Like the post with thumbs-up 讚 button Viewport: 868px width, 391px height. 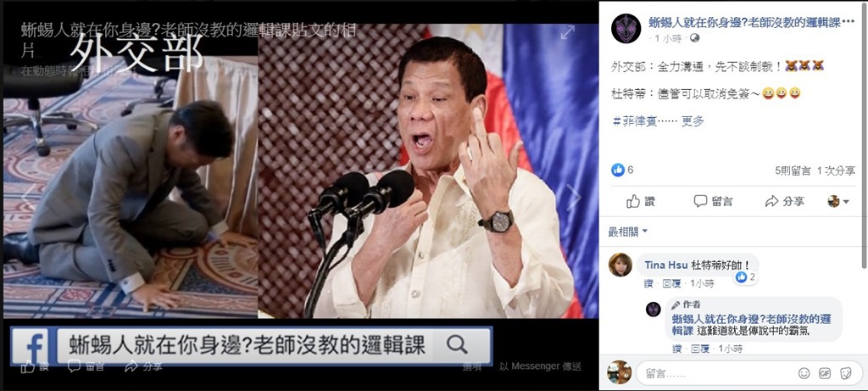641,202
